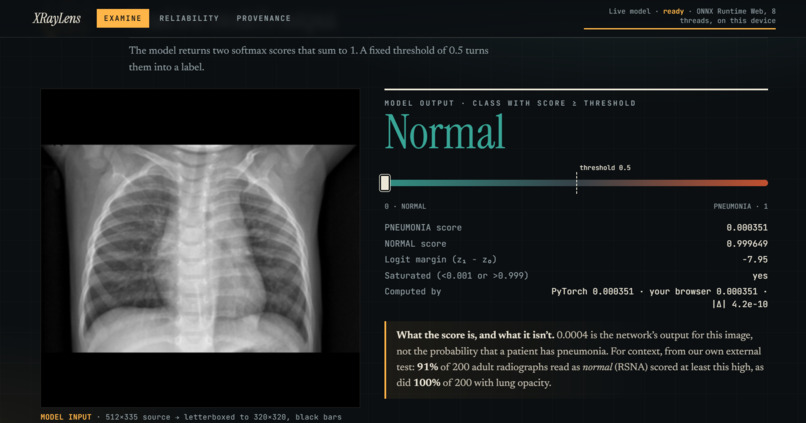Viewport: 806px width, 423px height.
Task: Click the chest X-ray model input image
Action: click(200, 248)
